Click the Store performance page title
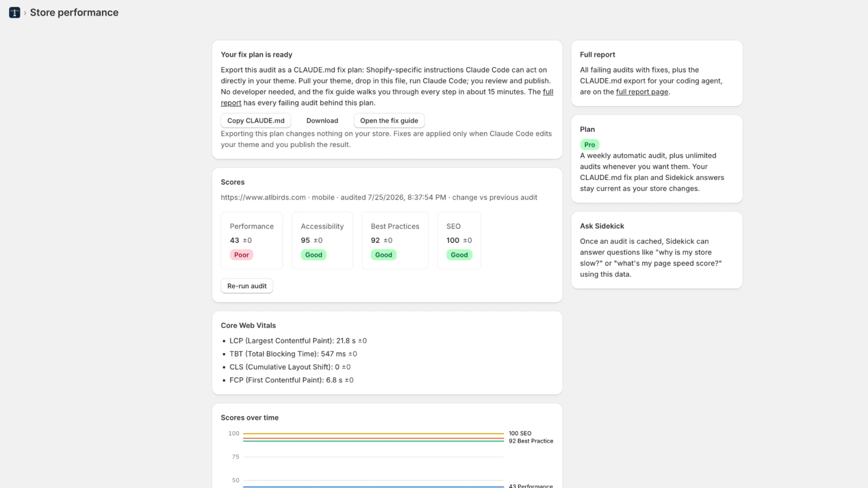 [74, 12]
